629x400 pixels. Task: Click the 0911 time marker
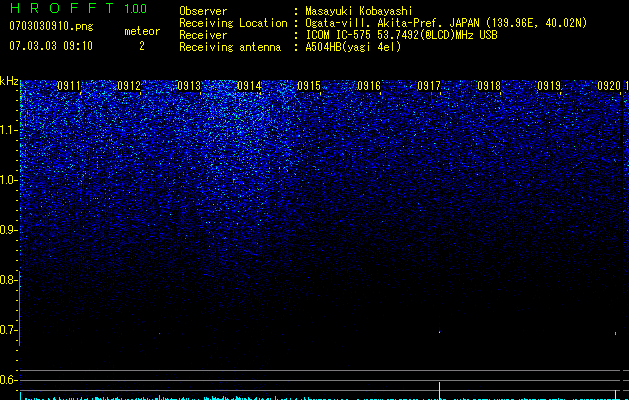tap(69, 86)
